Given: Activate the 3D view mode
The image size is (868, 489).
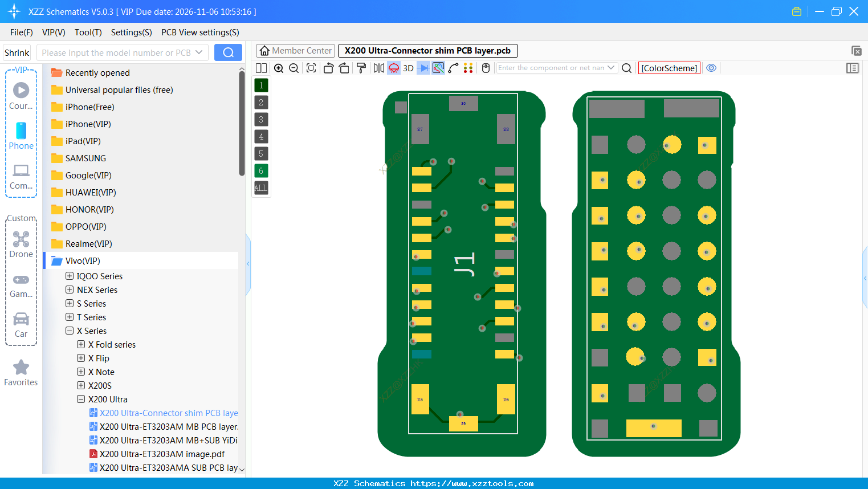Looking at the screenshot, I should [x=407, y=68].
